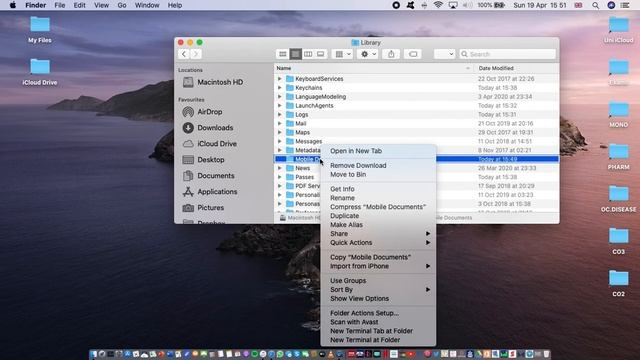Open the Apple menu

click(x=13, y=5)
